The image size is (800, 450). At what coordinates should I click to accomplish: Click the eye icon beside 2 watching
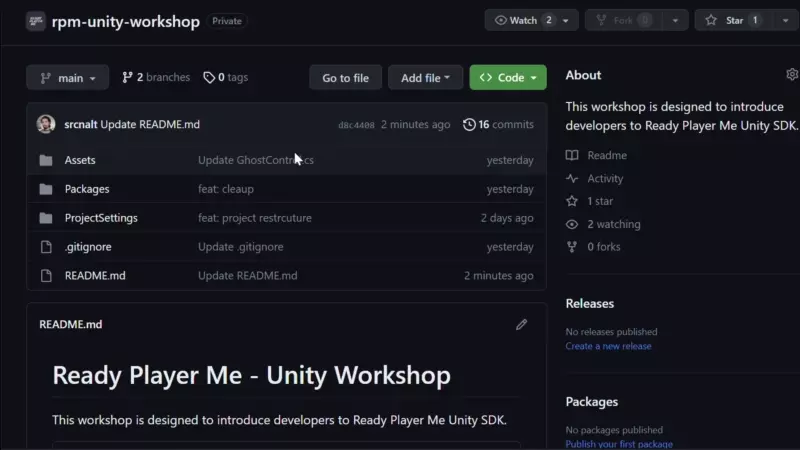tap(572, 224)
